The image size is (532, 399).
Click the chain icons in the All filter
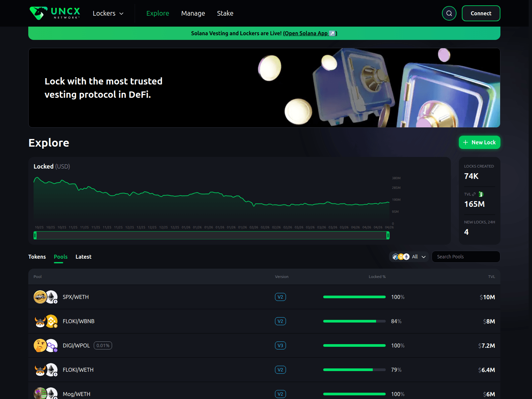[x=401, y=257]
